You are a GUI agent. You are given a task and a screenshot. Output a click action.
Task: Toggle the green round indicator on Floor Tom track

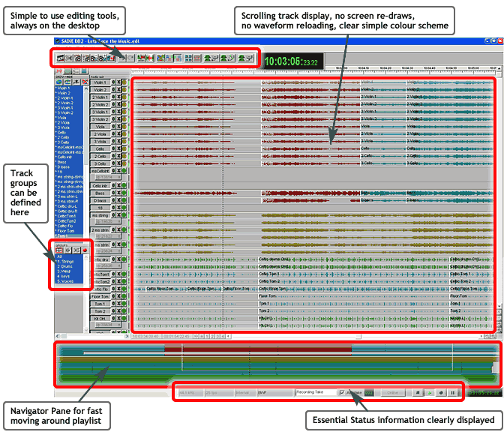point(124,296)
